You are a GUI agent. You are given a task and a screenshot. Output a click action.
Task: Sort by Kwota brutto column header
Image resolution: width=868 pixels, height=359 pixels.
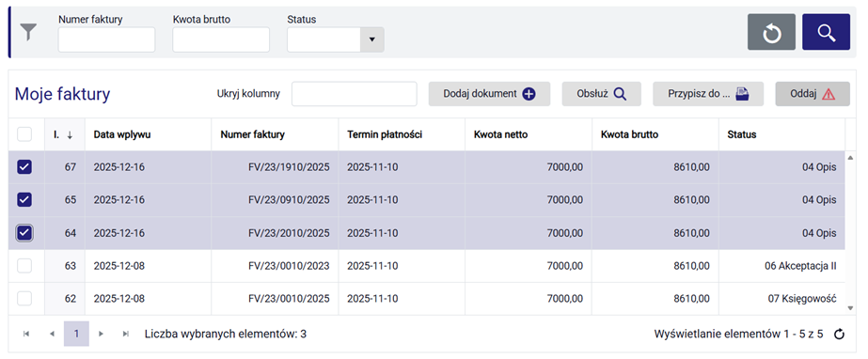(x=655, y=134)
